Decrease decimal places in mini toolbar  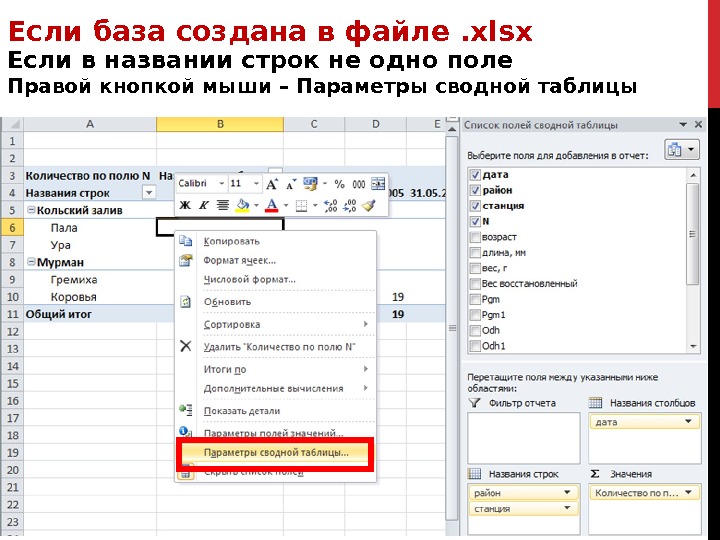pyautogui.click(x=349, y=205)
